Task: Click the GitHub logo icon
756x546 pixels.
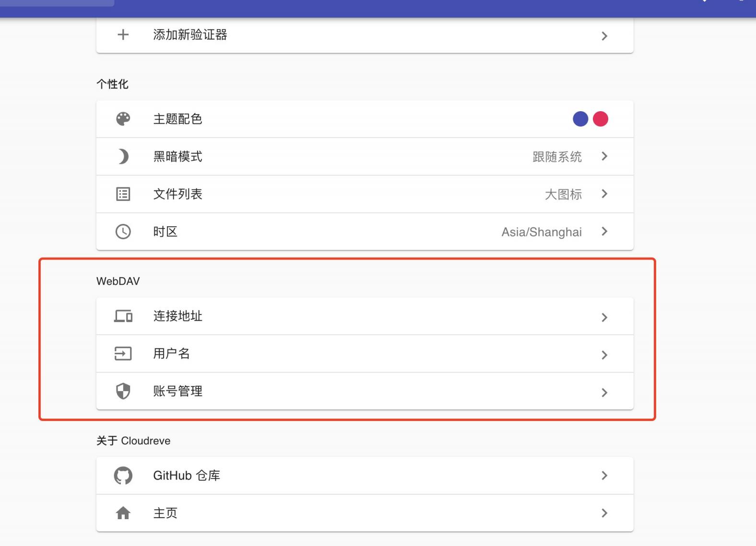Action: click(123, 476)
